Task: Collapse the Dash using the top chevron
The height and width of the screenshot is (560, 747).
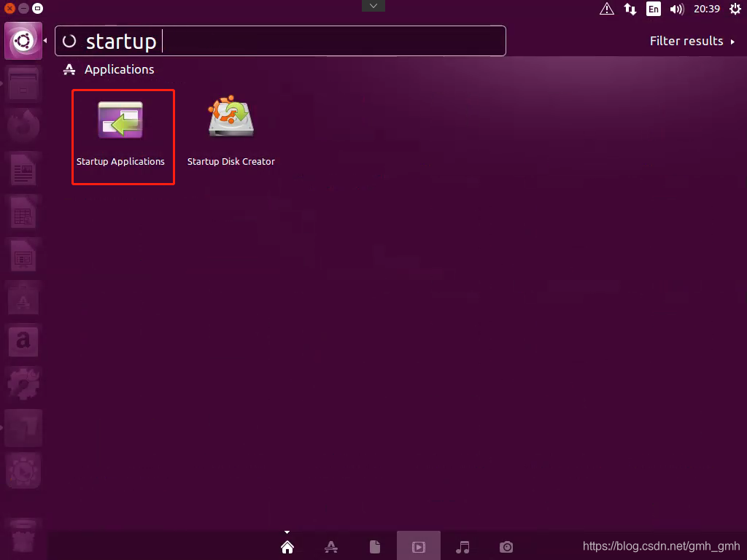Action: (x=373, y=5)
